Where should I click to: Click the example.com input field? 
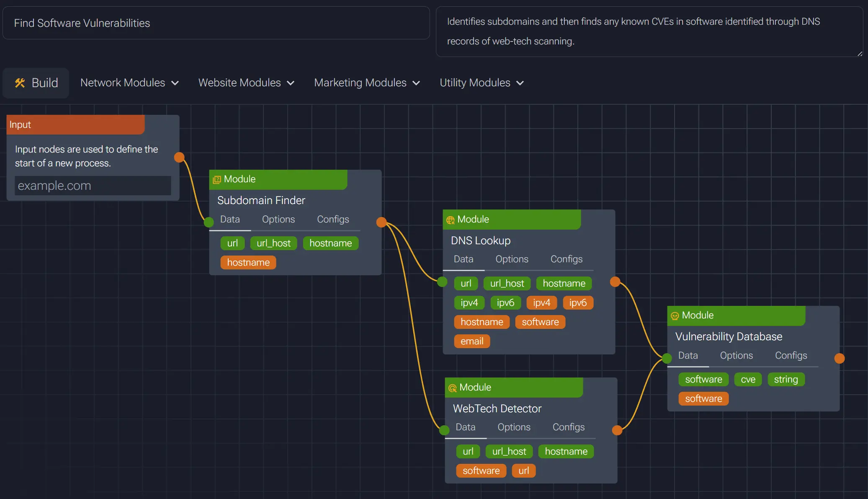tap(93, 185)
